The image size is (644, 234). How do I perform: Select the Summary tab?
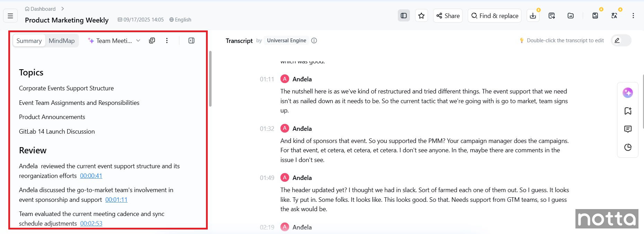pos(29,41)
